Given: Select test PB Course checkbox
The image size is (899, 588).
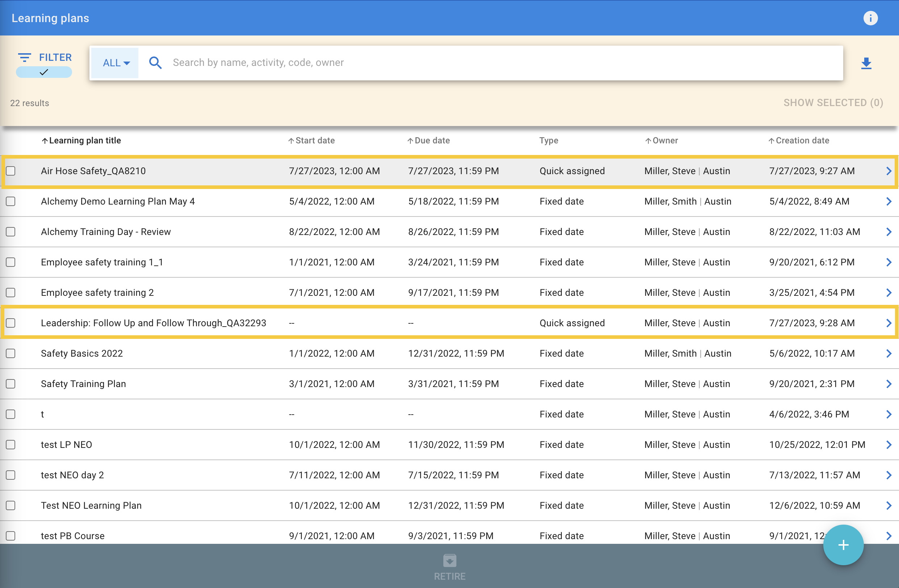Looking at the screenshot, I should tap(11, 536).
